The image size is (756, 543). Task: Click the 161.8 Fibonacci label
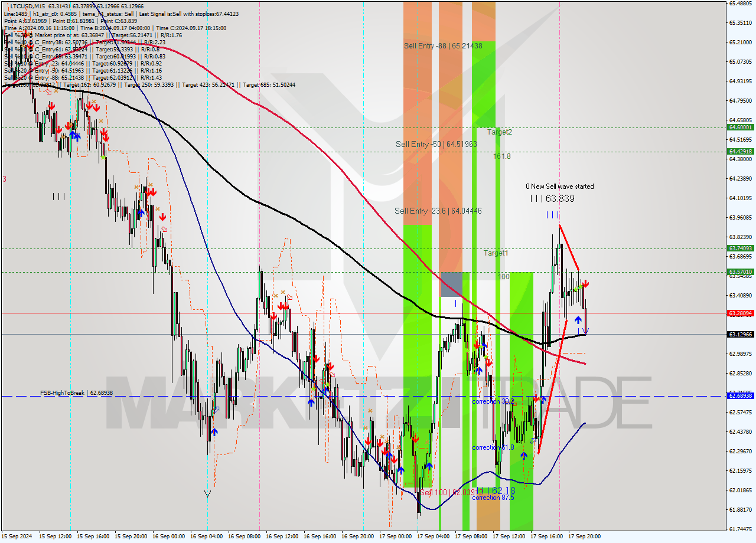pos(502,156)
